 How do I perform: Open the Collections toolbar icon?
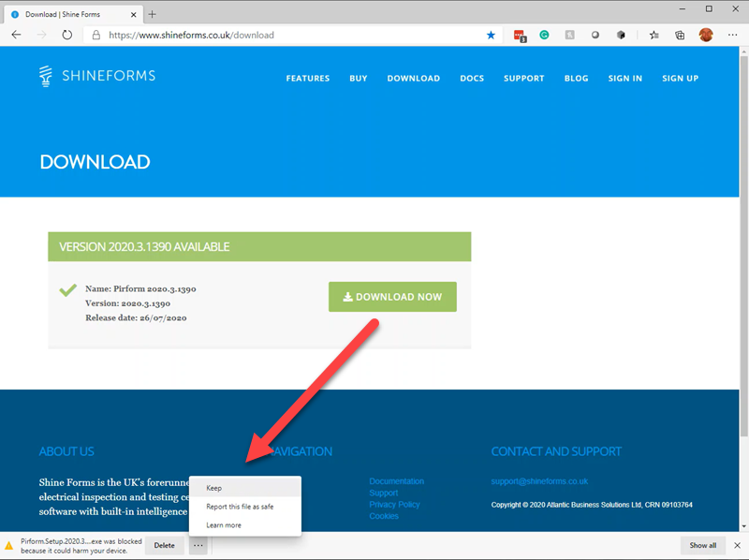(680, 35)
